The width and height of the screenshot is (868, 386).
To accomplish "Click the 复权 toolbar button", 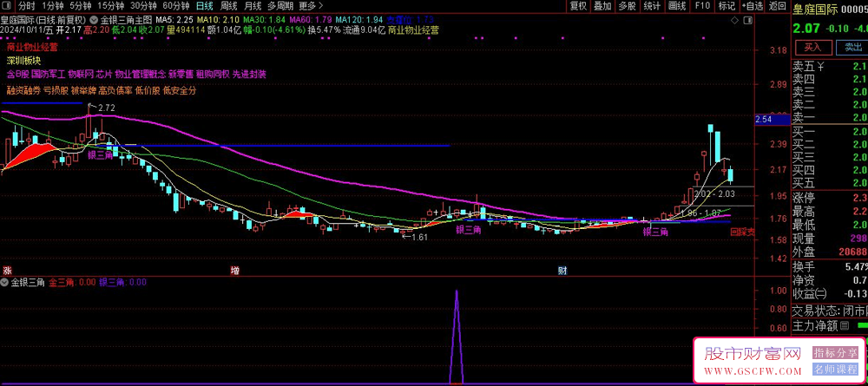I will tap(578, 6).
